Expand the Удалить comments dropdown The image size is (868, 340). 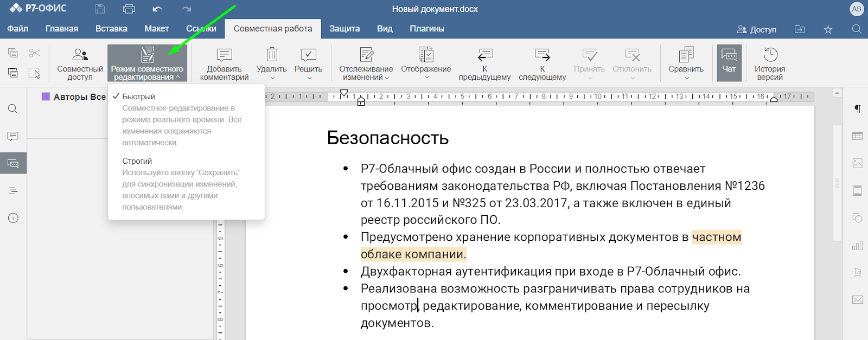point(272,78)
